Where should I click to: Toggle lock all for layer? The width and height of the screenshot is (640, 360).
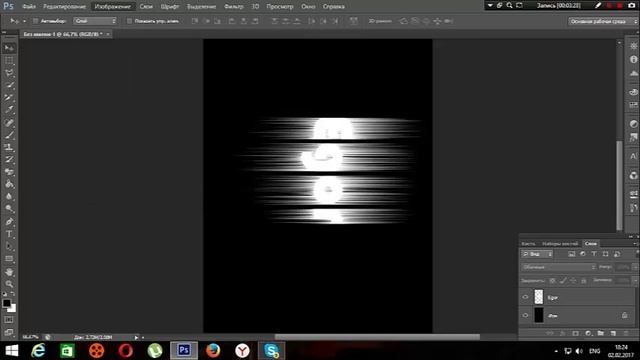click(584, 280)
